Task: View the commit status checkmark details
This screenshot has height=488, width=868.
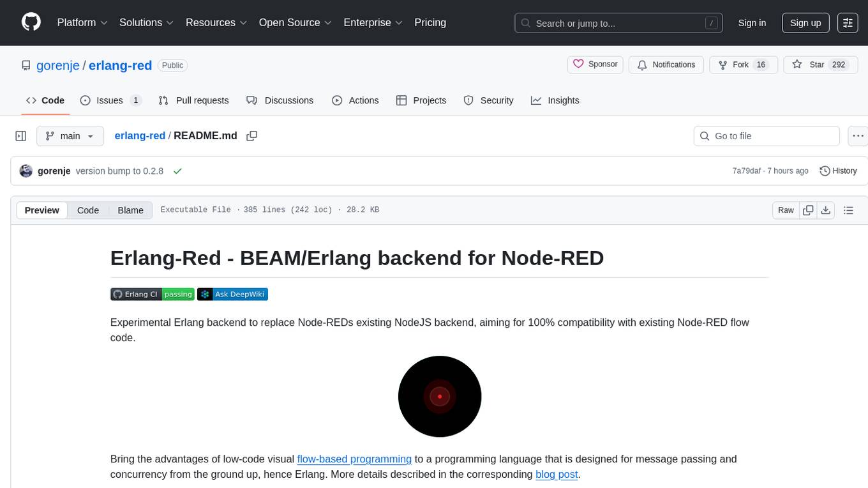Action: pyautogui.click(x=177, y=171)
